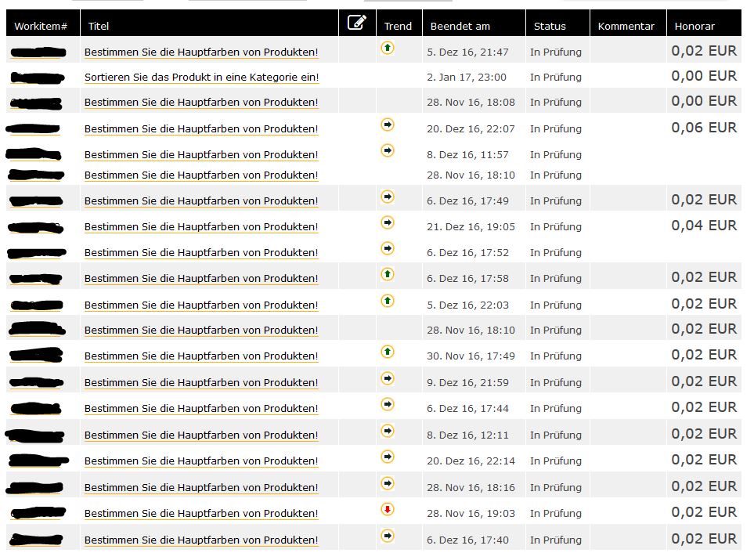Sort by the Trend column header

[x=398, y=26]
